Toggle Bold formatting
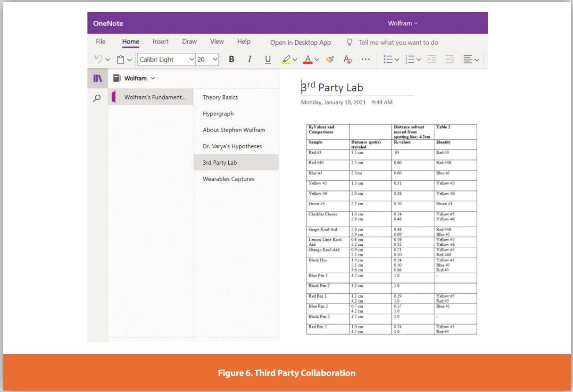Viewport: 573px width, 392px height. [231, 59]
